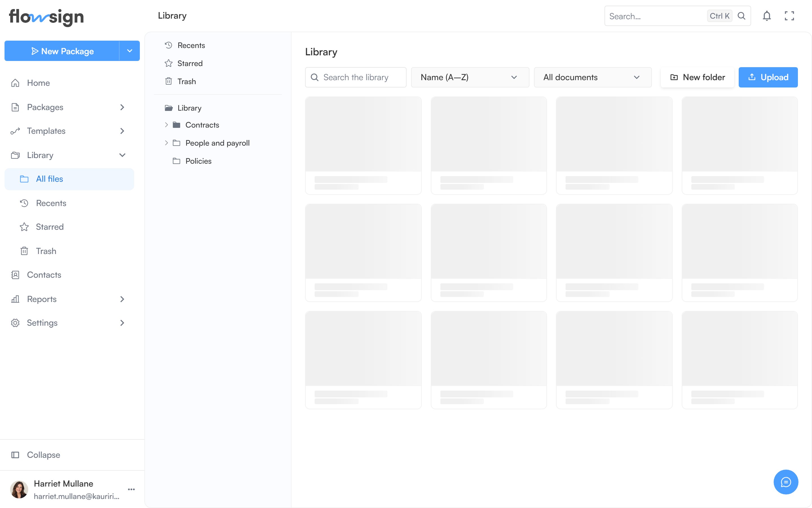The height and width of the screenshot is (508, 812).
Task: Click the sidebar Recents clock icon
Action: click(x=24, y=203)
